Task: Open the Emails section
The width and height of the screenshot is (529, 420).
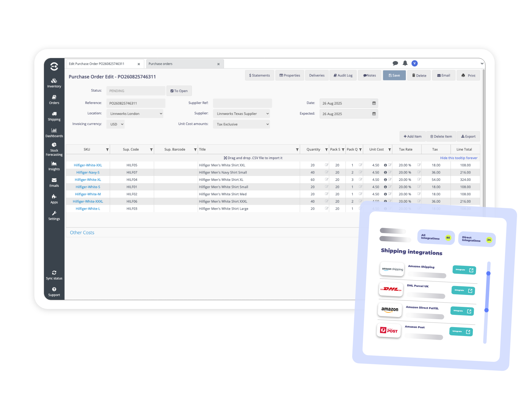Action: point(54,183)
